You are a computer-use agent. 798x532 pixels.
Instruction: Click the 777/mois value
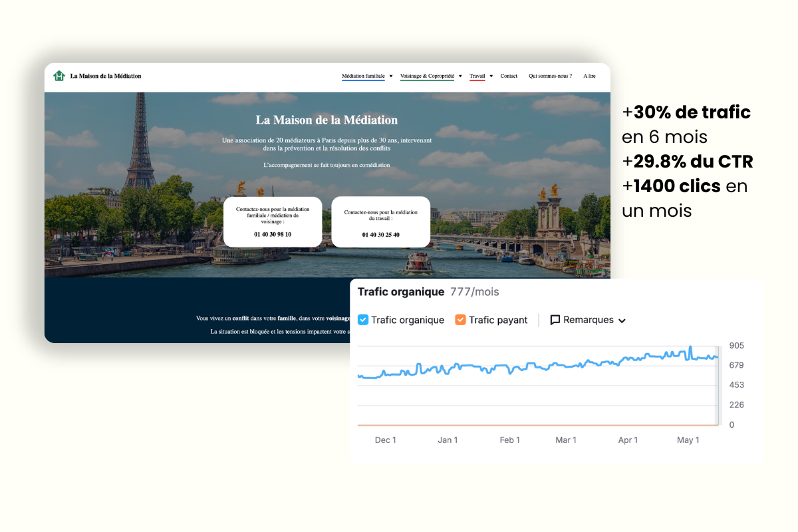coord(475,292)
